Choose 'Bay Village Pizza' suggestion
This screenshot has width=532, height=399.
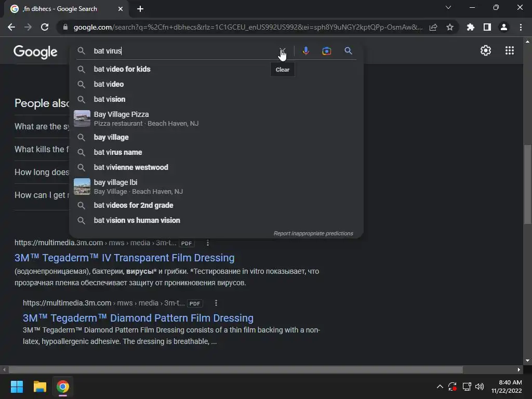click(216, 118)
